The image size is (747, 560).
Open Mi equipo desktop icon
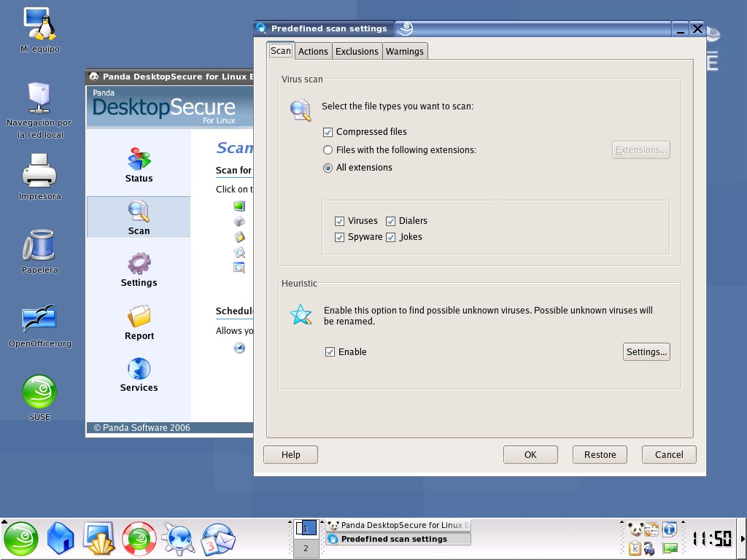tap(40, 30)
